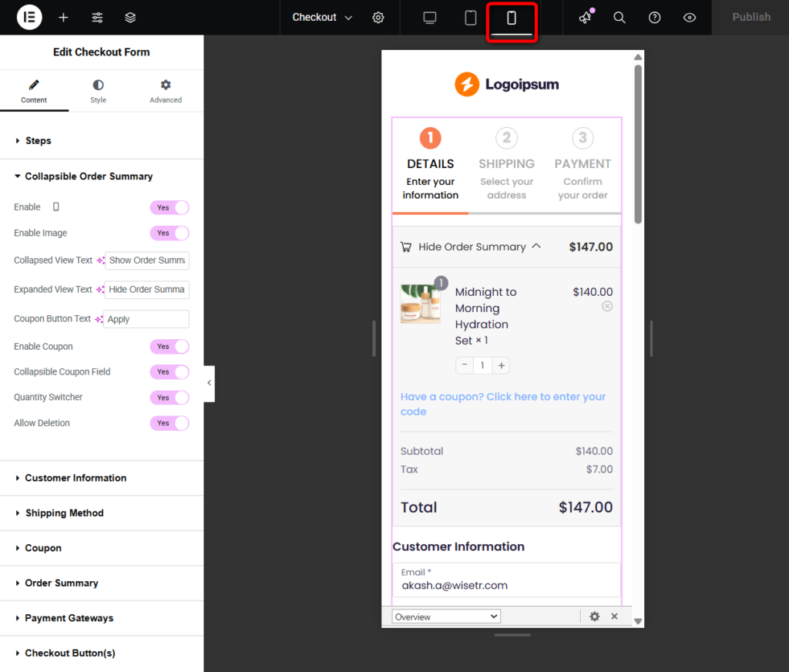Open the preview eye icon
Image resolution: width=789 pixels, height=672 pixels.
coord(690,17)
